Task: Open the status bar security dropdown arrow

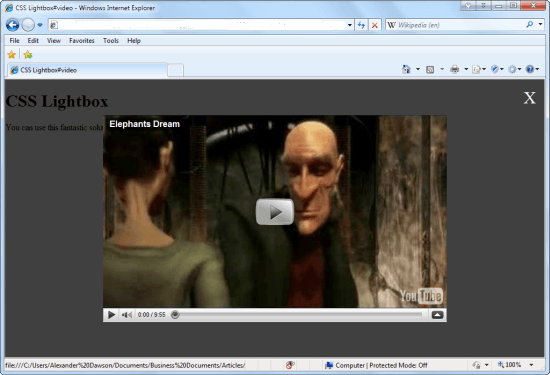Action: [x=487, y=365]
